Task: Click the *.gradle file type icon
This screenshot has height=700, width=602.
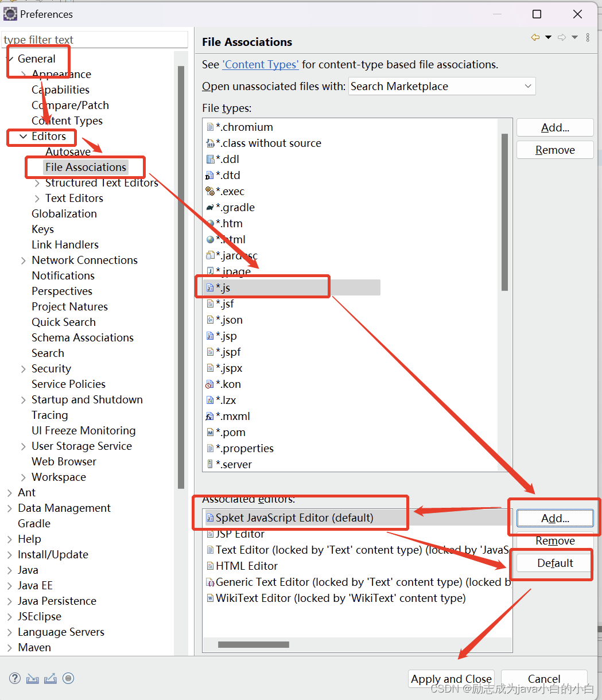Action: point(210,208)
